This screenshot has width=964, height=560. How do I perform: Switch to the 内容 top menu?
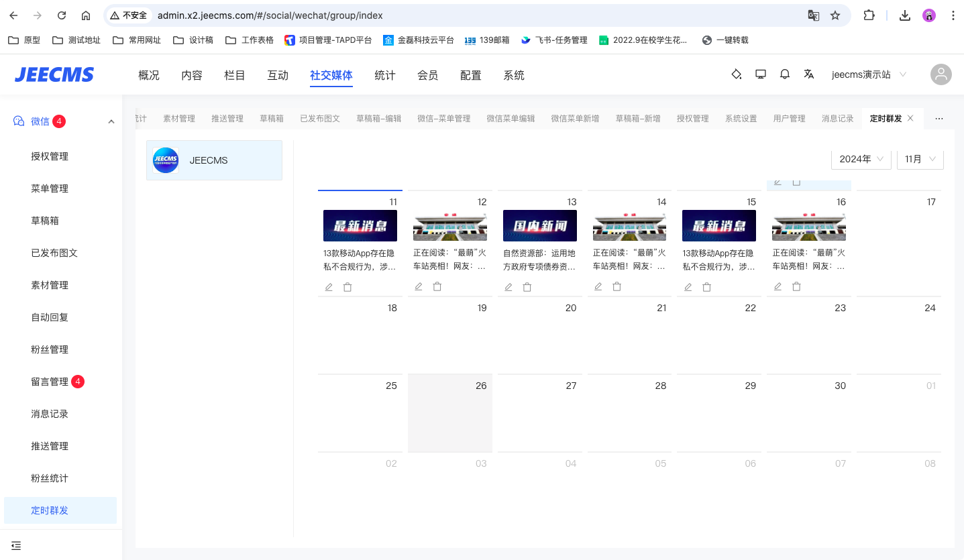[192, 75]
